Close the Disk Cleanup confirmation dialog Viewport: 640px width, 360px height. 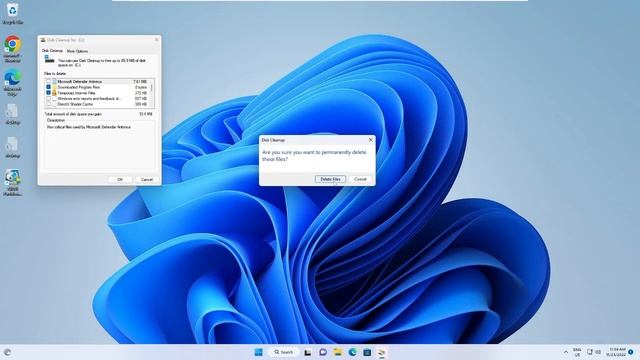370,140
